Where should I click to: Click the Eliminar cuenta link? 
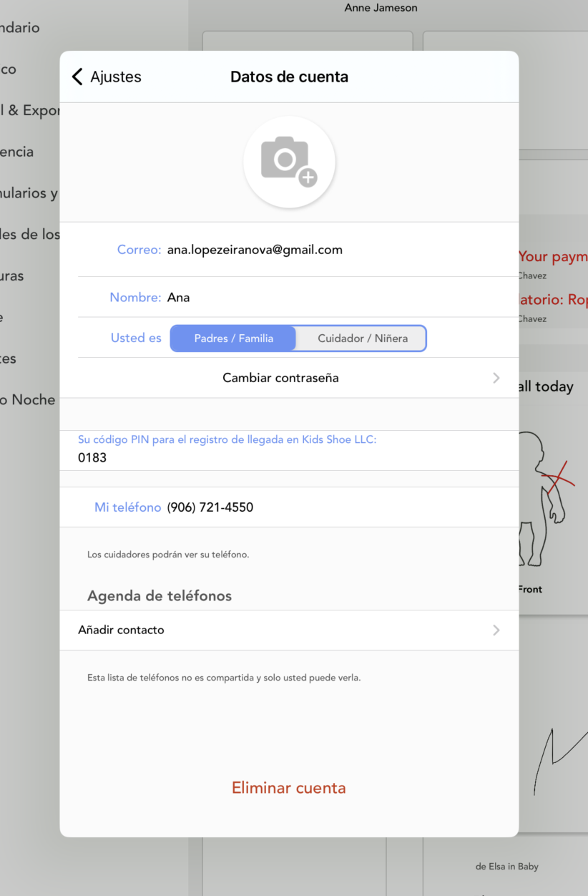click(x=289, y=788)
